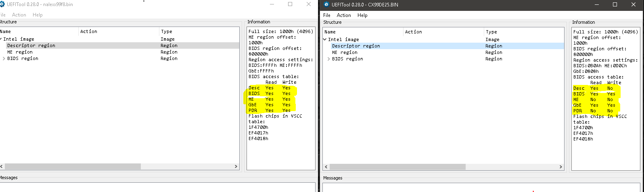Viewport: 644px width, 192px height.
Task: Click GbE access row in nalexx99f8.bin info
Action: coord(269,105)
